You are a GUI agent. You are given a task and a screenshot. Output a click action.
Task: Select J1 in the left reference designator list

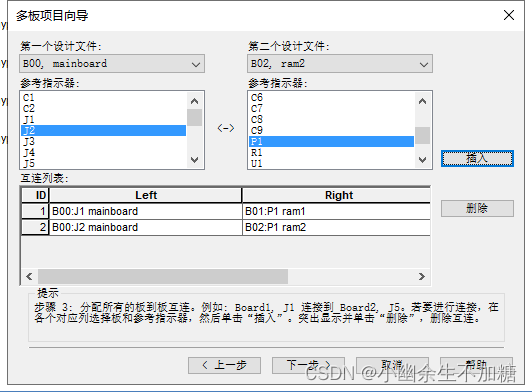coord(103,119)
